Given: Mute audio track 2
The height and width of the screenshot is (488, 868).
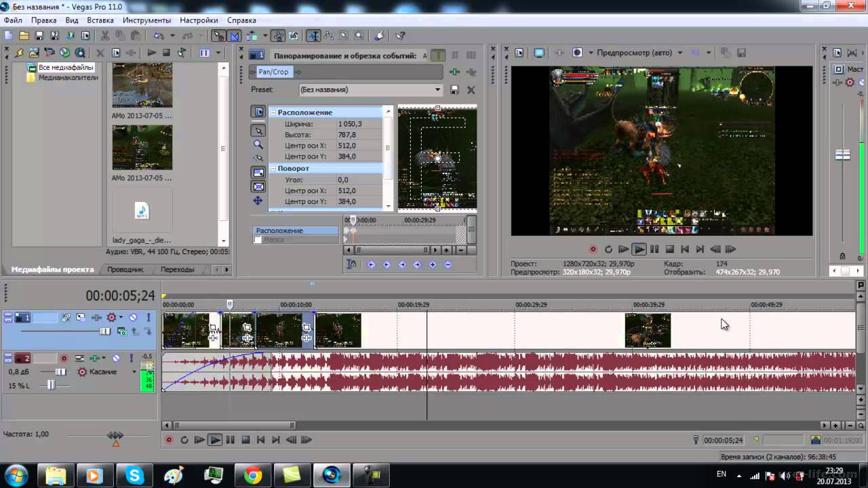Looking at the screenshot, I should click(116, 358).
